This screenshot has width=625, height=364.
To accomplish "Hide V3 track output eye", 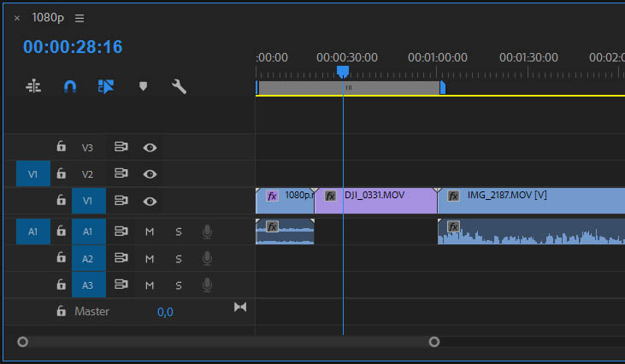I will [150, 148].
